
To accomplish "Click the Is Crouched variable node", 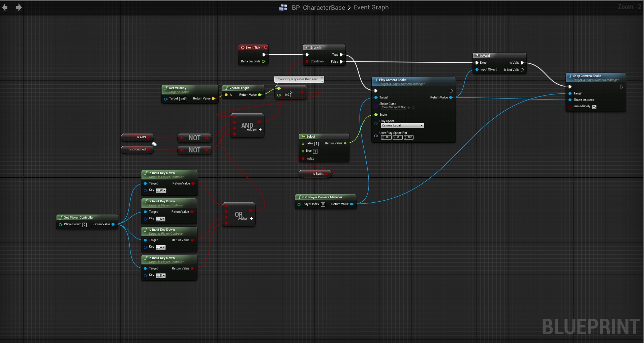I will [137, 149].
